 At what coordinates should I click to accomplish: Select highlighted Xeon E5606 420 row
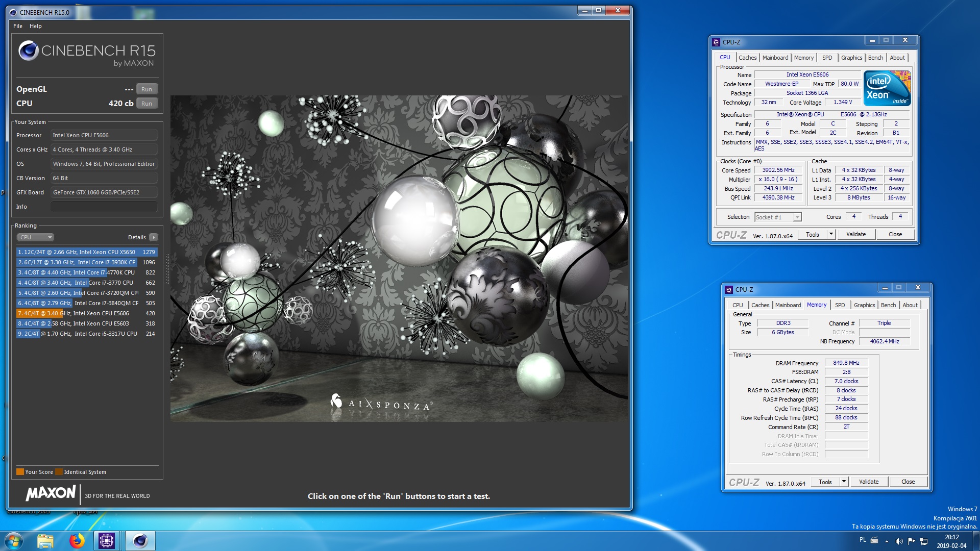pyautogui.click(x=87, y=313)
